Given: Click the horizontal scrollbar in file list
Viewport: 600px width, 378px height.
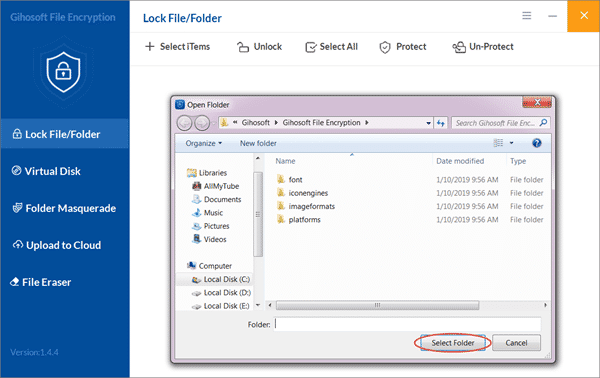Looking at the screenshot, I should (377, 305).
